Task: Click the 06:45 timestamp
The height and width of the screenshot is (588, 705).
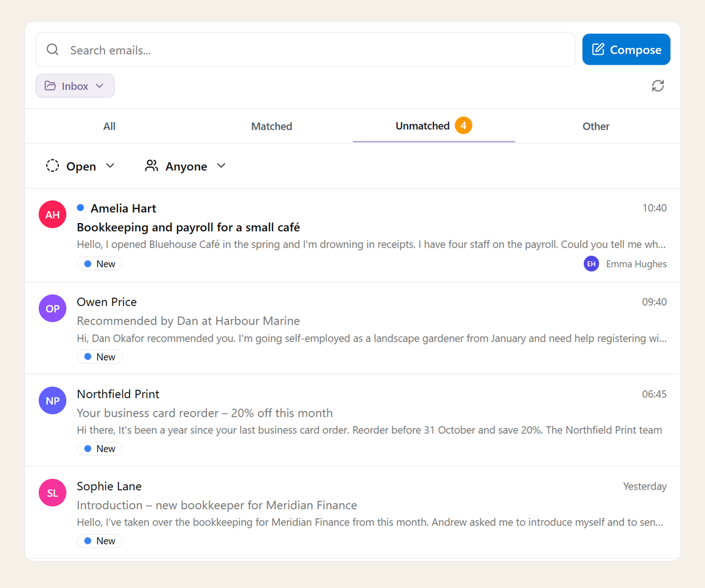Action: tap(654, 394)
